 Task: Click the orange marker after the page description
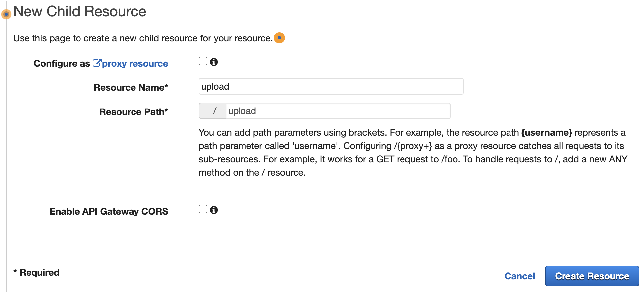(x=279, y=38)
